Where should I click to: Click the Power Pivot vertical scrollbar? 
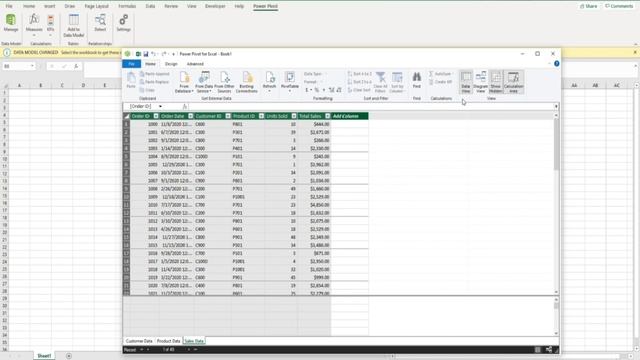pyautogui.click(x=556, y=144)
